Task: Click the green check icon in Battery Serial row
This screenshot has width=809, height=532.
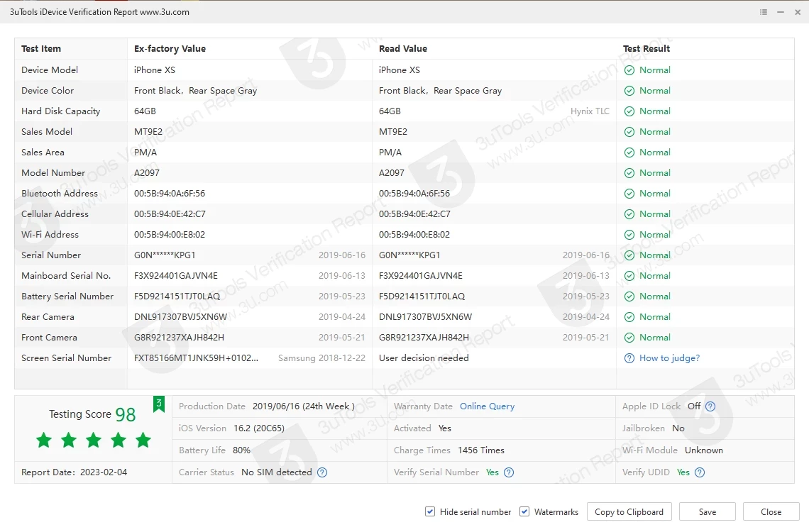Action: (x=629, y=297)
